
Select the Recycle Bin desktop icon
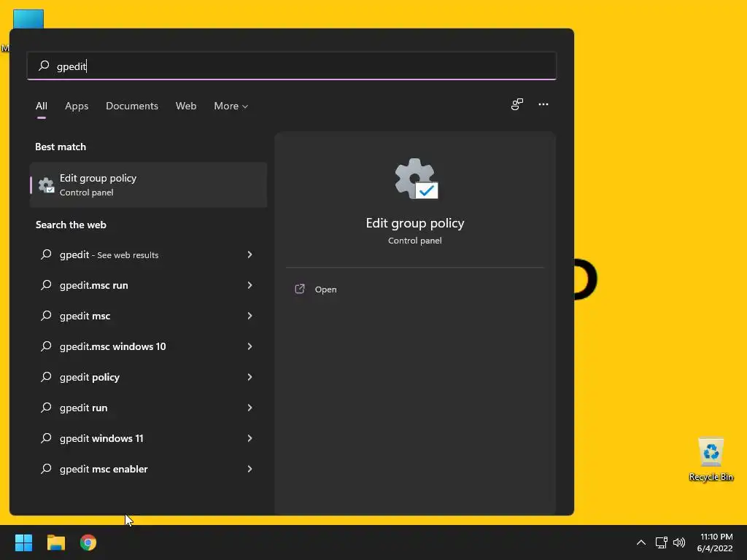click(711, 459)
